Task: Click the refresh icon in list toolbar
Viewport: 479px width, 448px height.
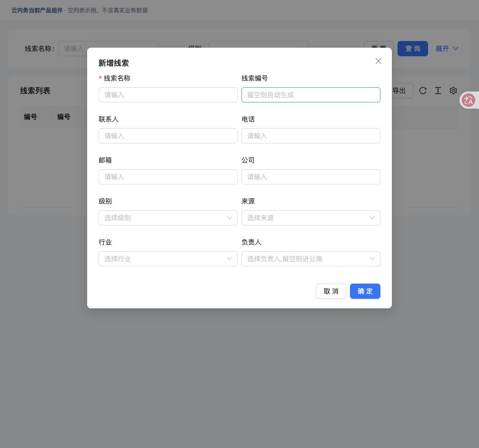Action: click(x=423, y=91)
